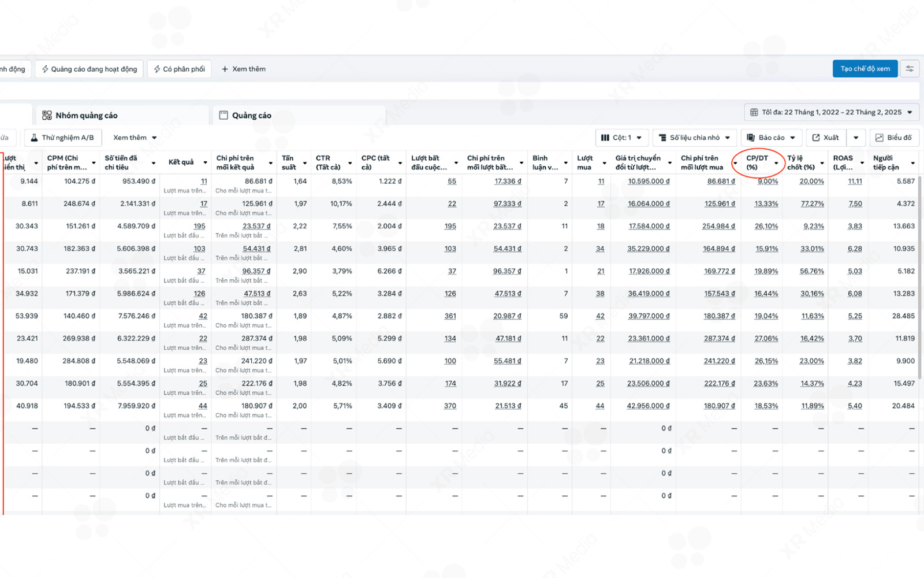Open Chi phí trên mỗi lượt bắt column menu

click(521, 163)
